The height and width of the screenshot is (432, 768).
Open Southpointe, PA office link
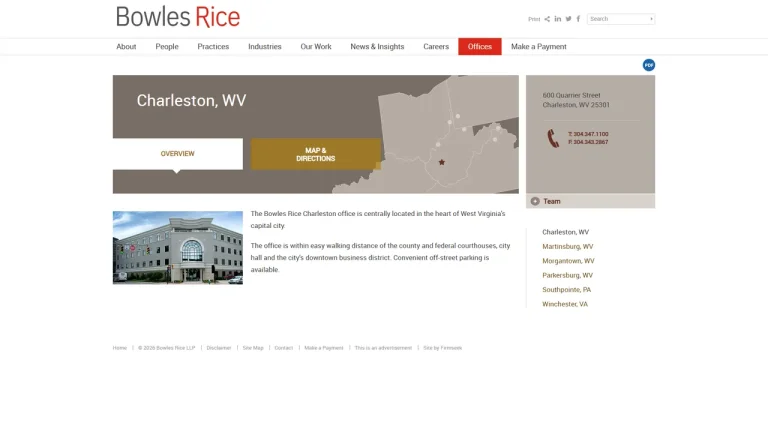[x=566, y=289]
